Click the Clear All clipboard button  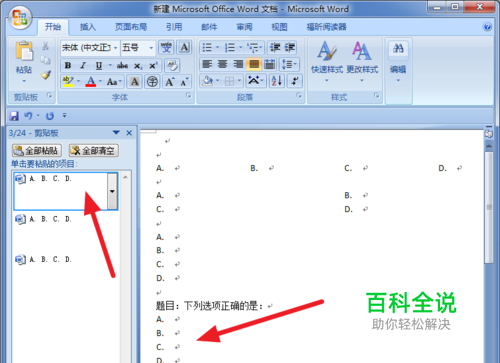click(x=94, y=151)
